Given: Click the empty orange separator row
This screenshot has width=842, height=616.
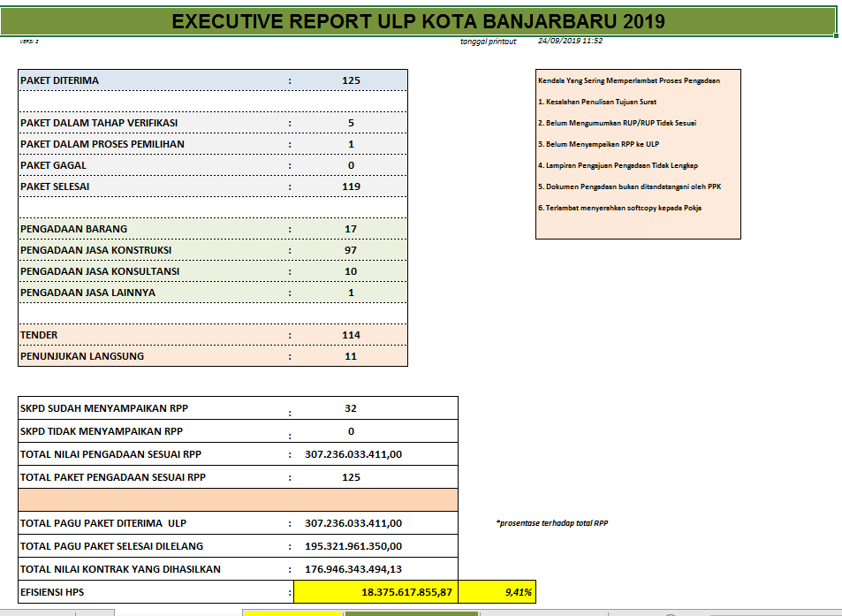Looking at the screenshot, I should (x=239, y=499).
